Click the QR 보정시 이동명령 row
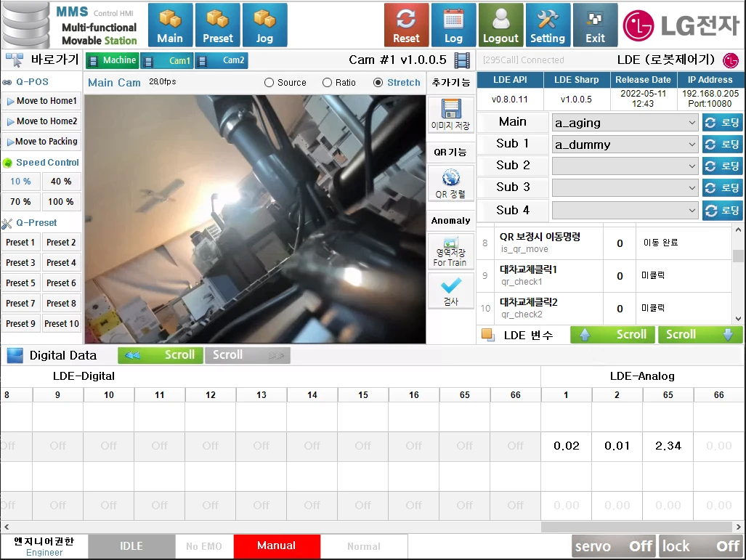 [x=604, y=243]
